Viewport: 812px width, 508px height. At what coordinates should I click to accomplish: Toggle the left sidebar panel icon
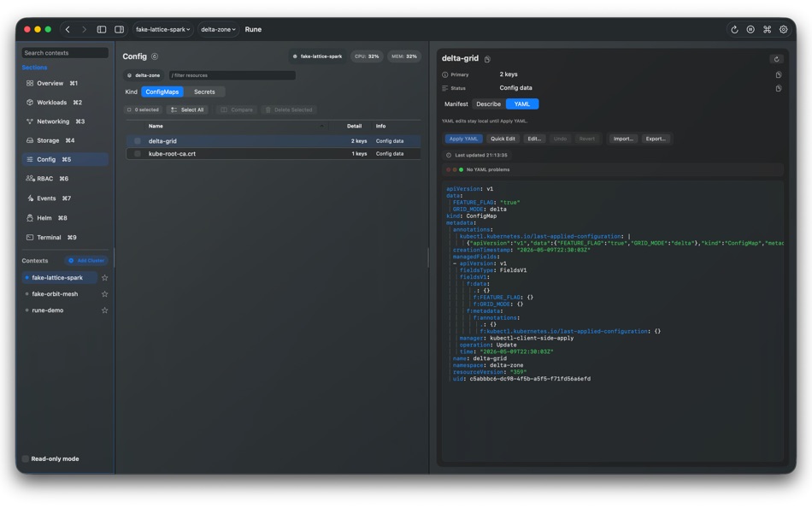(102, 30)
